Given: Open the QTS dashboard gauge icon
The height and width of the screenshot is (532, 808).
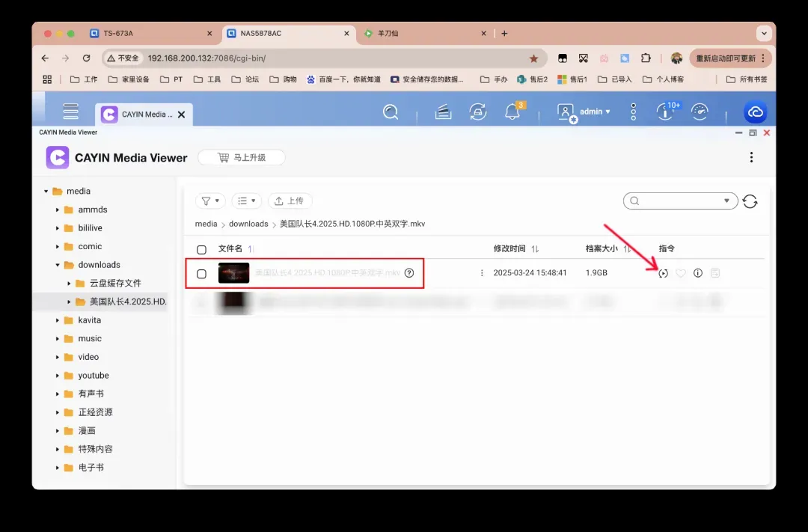Looking at the screenshot, I should click(700, 111).
